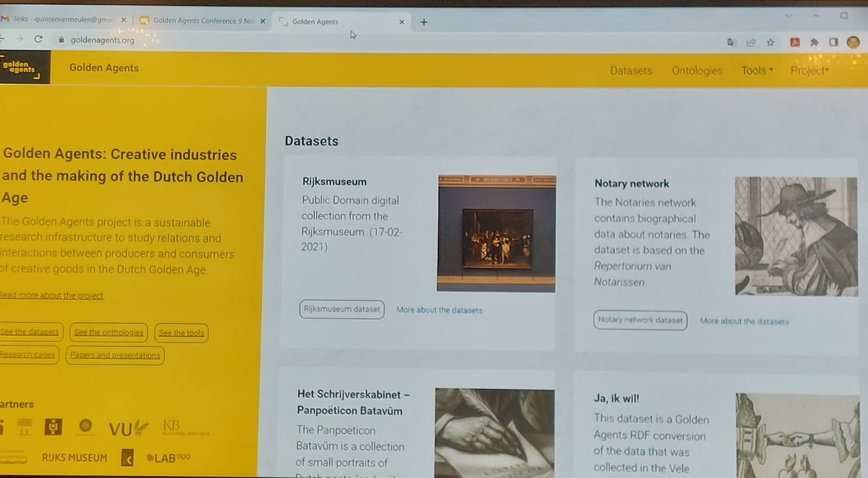Click the notary engraving thumbnail
Viewport: 868px width, 478px height.
pos(796,236)
